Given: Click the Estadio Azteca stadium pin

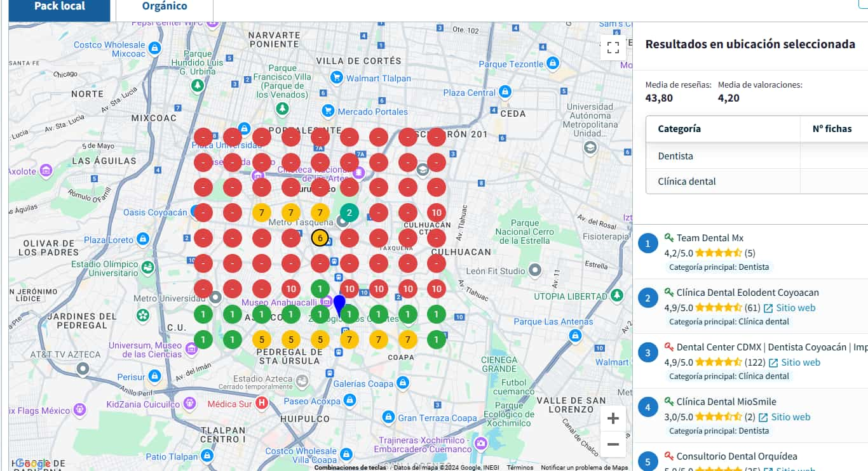Looking at the screenshot, I should point(302,380).
